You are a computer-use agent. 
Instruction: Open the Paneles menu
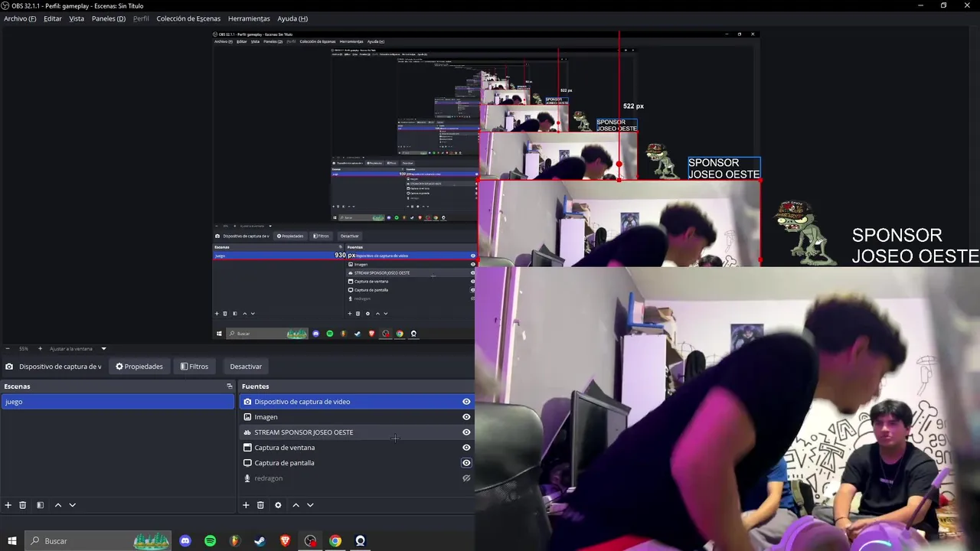[109, 18]
